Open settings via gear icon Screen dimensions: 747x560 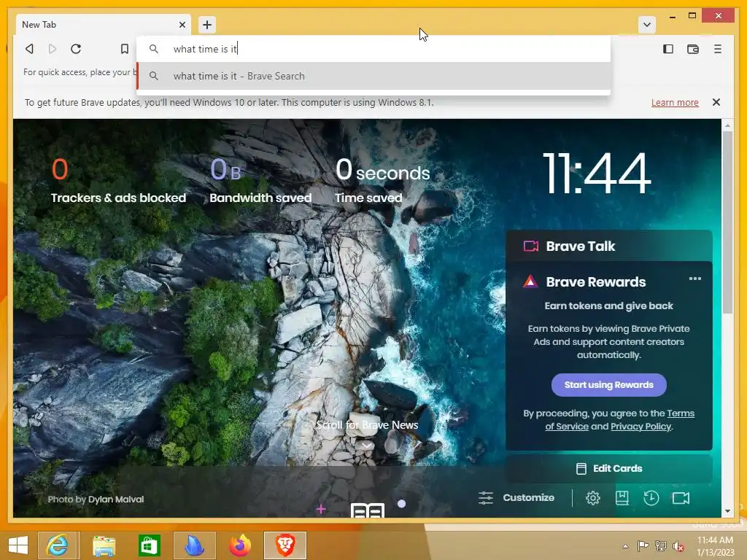tap(592, 498)
